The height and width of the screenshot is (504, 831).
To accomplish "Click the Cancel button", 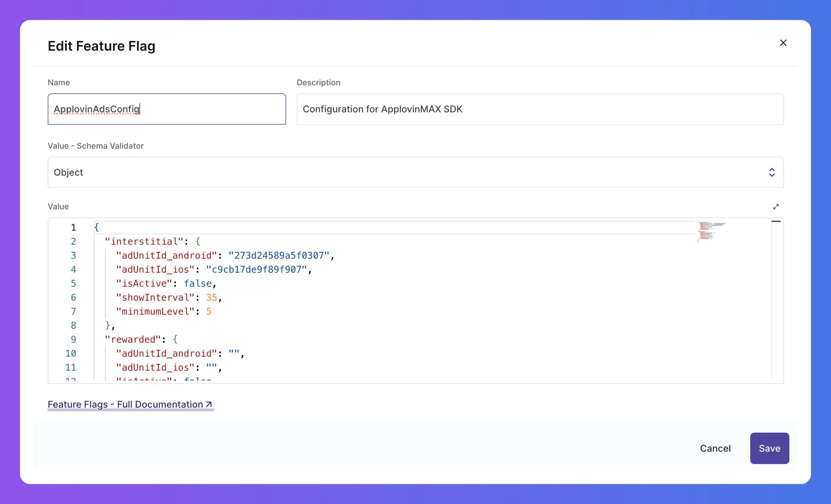I will (x=715, y=448).
